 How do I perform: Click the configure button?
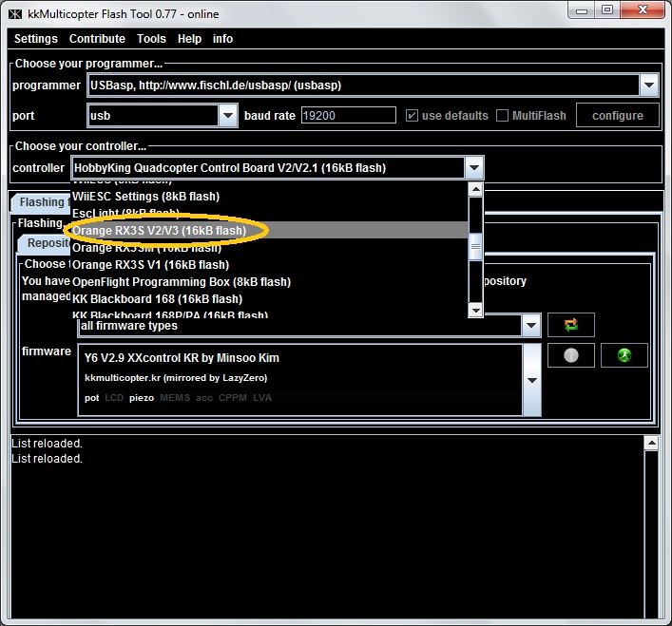pos(617,116)
